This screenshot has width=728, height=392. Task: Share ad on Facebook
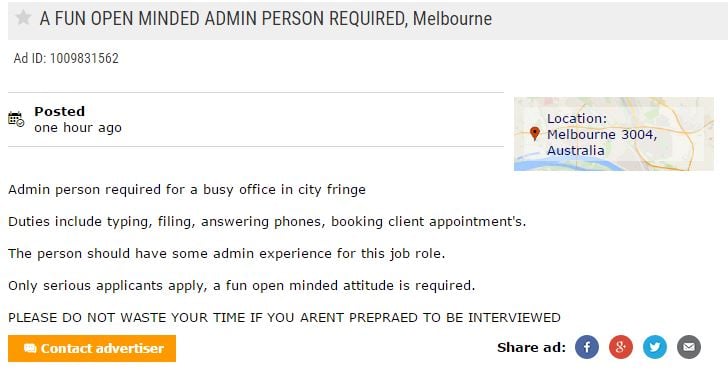click(x=587, y=347)
